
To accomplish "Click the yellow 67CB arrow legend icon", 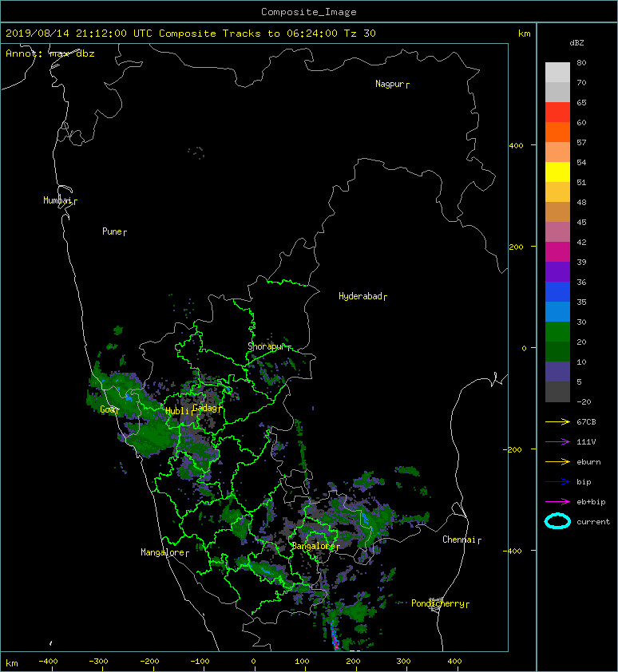I will tap(557, 422).
